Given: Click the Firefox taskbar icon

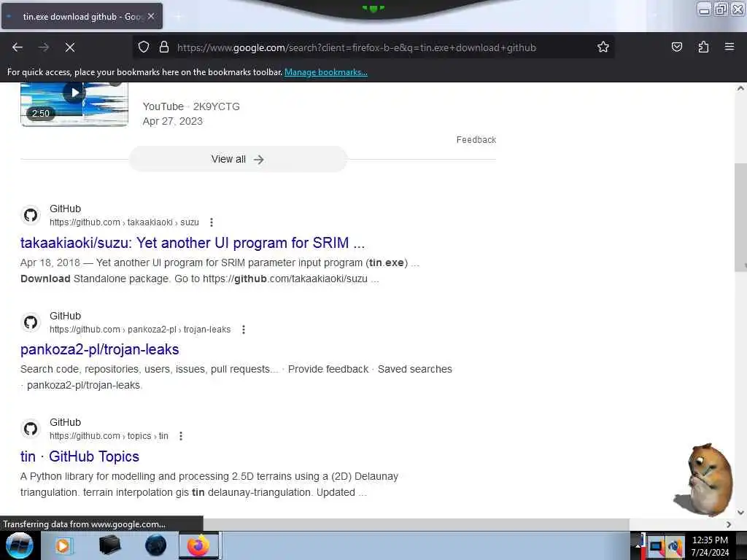Looking at the screenshot, I should (198, 545).
